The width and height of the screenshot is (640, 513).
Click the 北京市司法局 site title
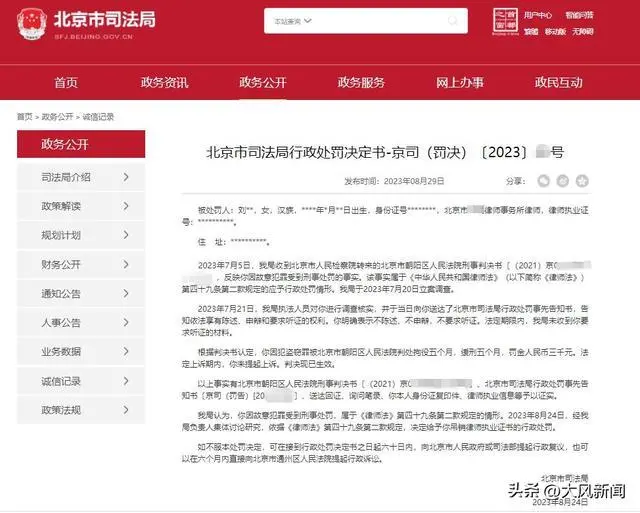(x=104, y=19)
